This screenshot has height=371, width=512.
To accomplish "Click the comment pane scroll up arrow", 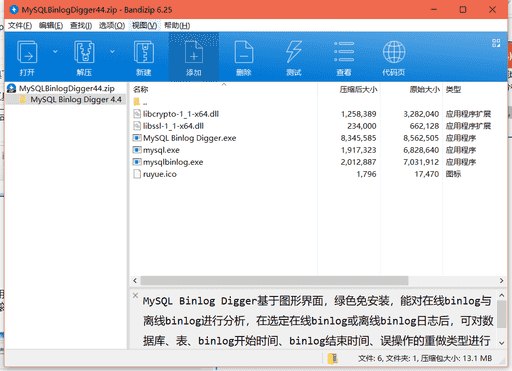I will tap(502, 295).
